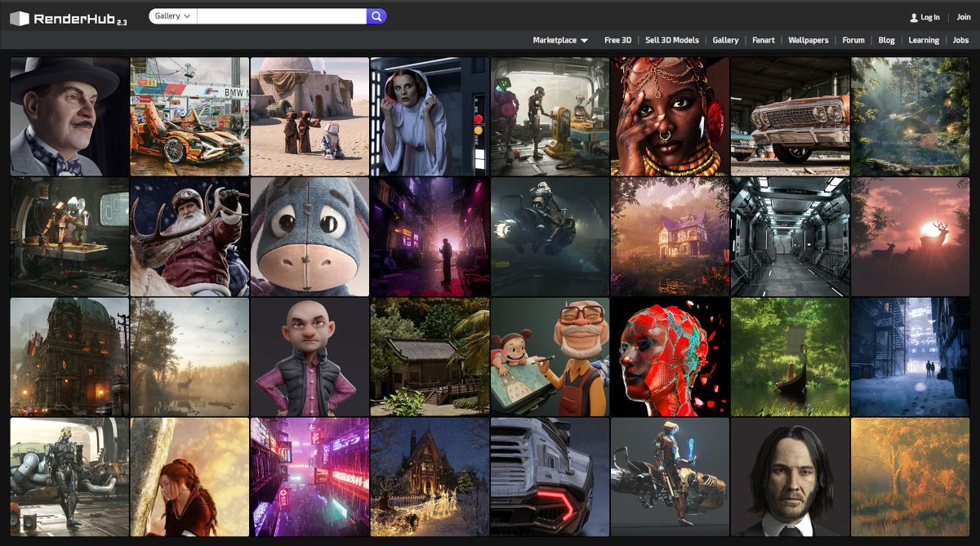Open the Hercule Poirot portrait thumbnail

coord(69,115)
